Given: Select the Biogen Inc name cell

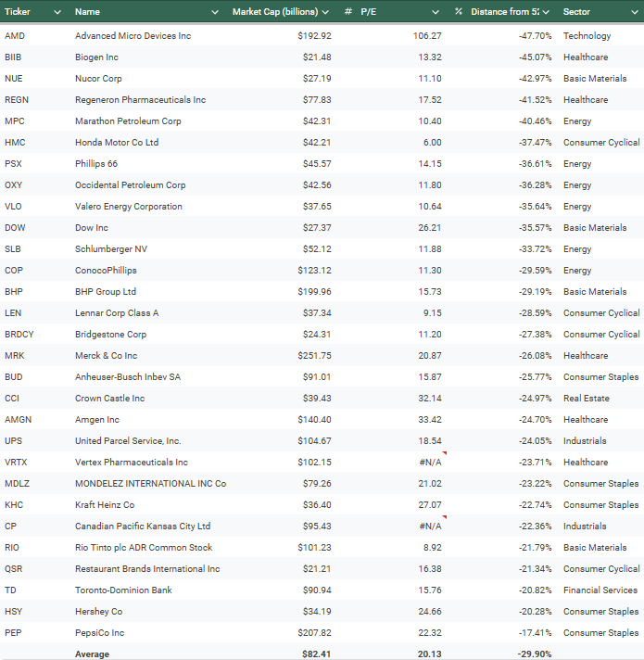Looking at the screenshot, I should tap(96, 57).
